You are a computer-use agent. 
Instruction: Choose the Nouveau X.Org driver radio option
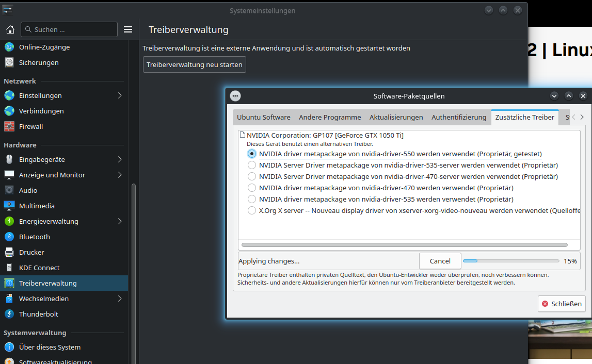click(x=252, y=210)
